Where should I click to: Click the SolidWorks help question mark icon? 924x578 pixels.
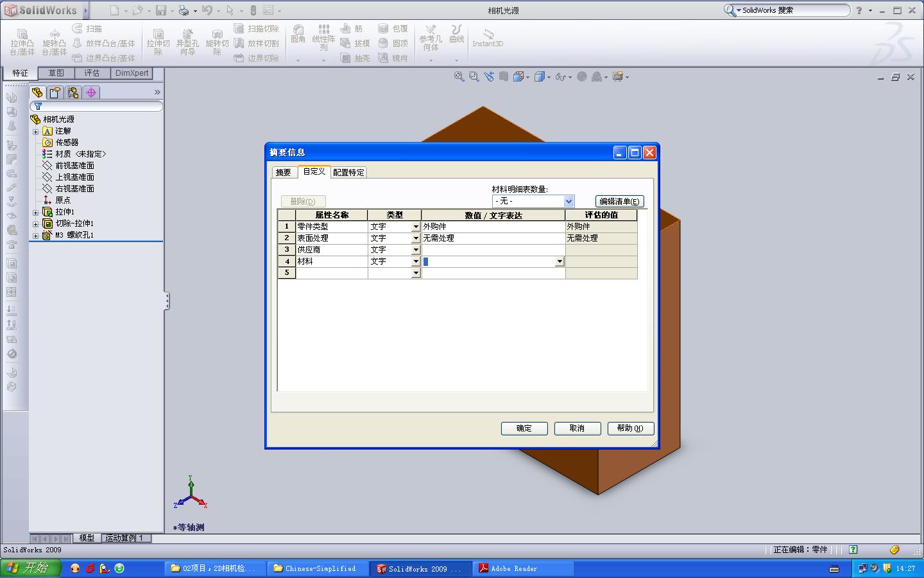click(x=859, y=10)
